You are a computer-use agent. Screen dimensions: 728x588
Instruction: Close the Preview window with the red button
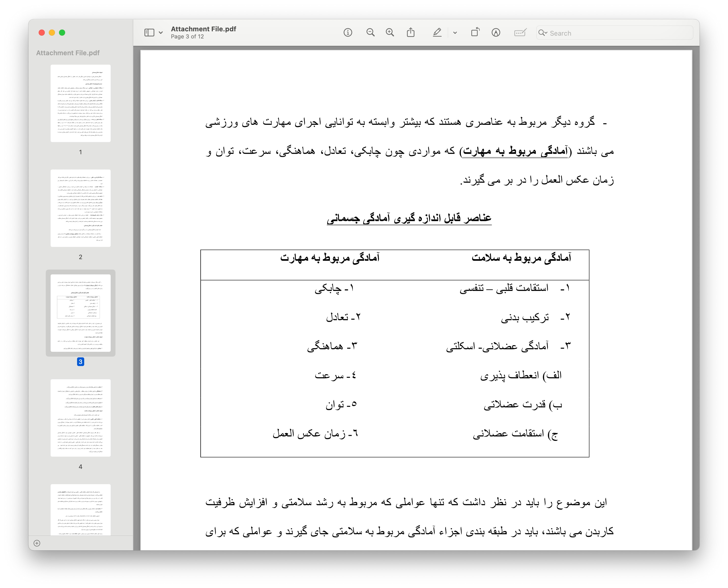click(42, 33)
